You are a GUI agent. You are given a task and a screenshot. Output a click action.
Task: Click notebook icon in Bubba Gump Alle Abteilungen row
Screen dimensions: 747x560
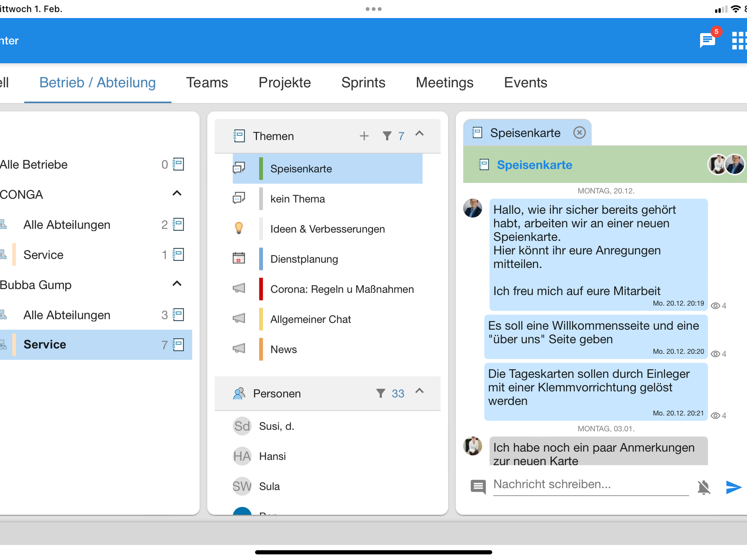coord(178,315)
